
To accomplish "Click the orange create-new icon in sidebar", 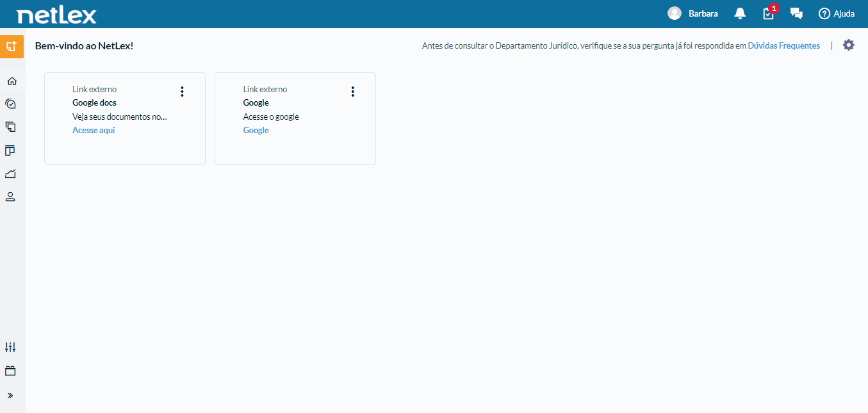I will click(x=12, y=47).
